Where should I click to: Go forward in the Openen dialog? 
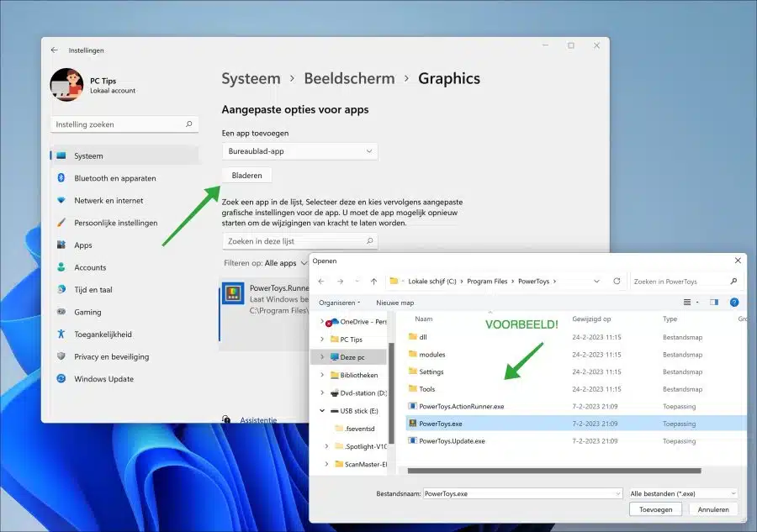click(341, 282)
